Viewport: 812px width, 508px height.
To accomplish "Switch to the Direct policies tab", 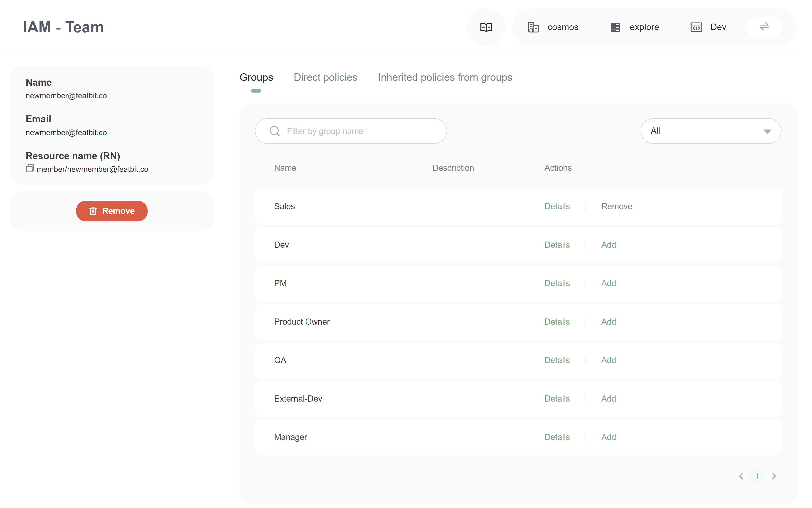I will 325,77.
